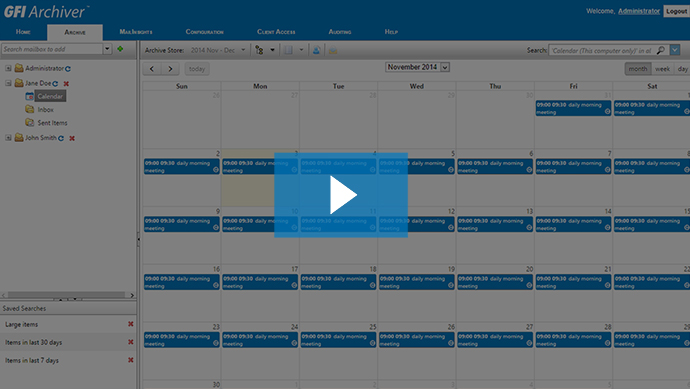Open the mailbox search dropdown arrow

coord(107,49)
